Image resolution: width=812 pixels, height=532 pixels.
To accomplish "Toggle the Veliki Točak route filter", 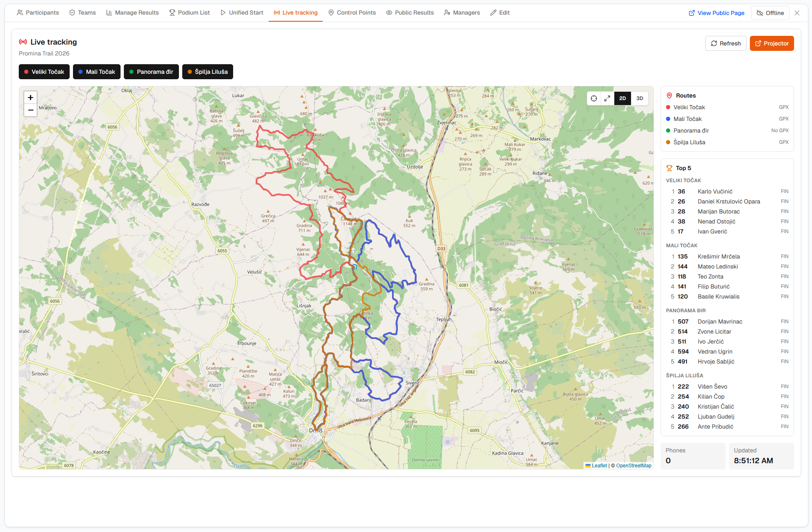I will pos(44,72).
